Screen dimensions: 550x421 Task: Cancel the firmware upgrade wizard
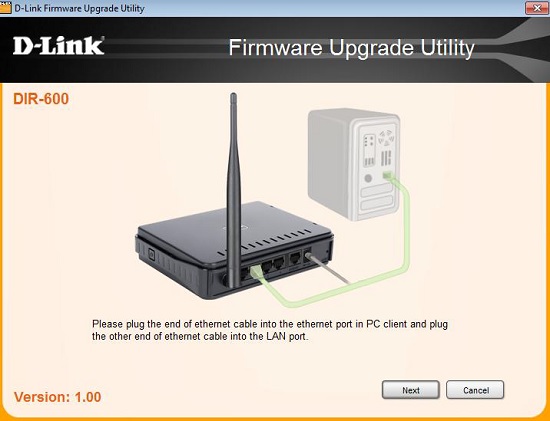[475, 390]
